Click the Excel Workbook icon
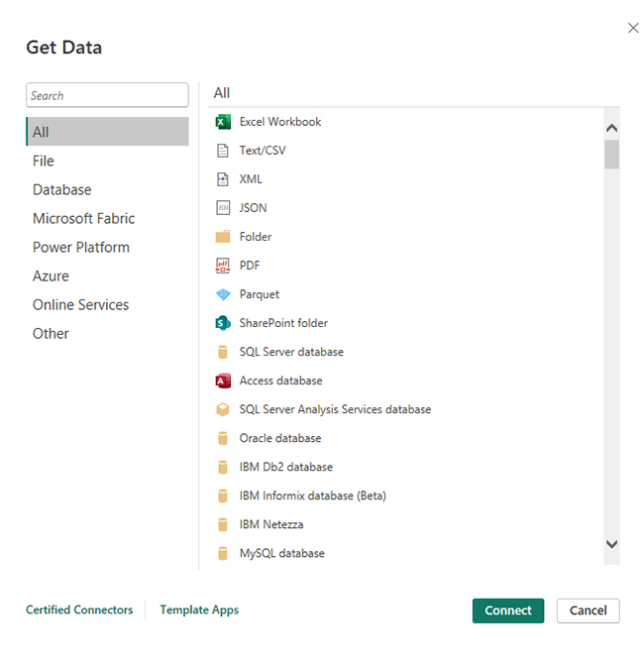 tap(223, 122)
